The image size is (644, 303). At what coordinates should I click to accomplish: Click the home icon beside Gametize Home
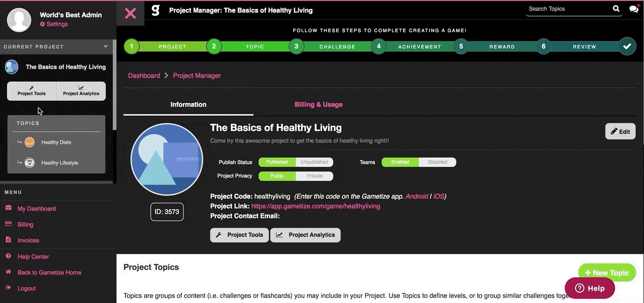tap(8, 272)
